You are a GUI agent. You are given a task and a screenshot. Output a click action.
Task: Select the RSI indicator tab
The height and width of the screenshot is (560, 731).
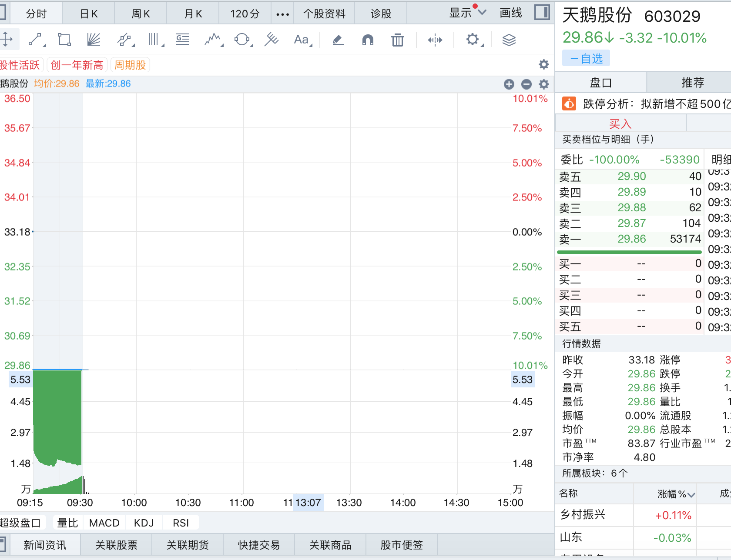coord(181,523)
